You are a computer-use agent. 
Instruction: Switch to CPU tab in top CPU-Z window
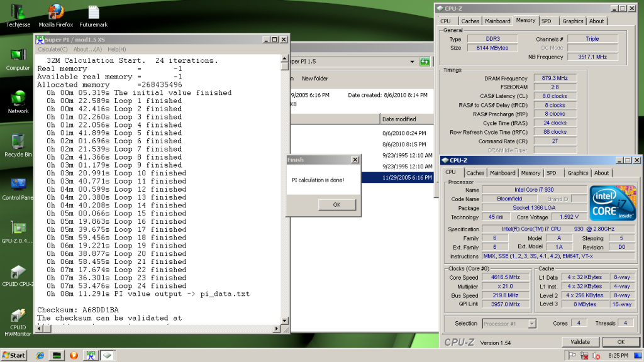pyautogui.click(x=446, y=21)
